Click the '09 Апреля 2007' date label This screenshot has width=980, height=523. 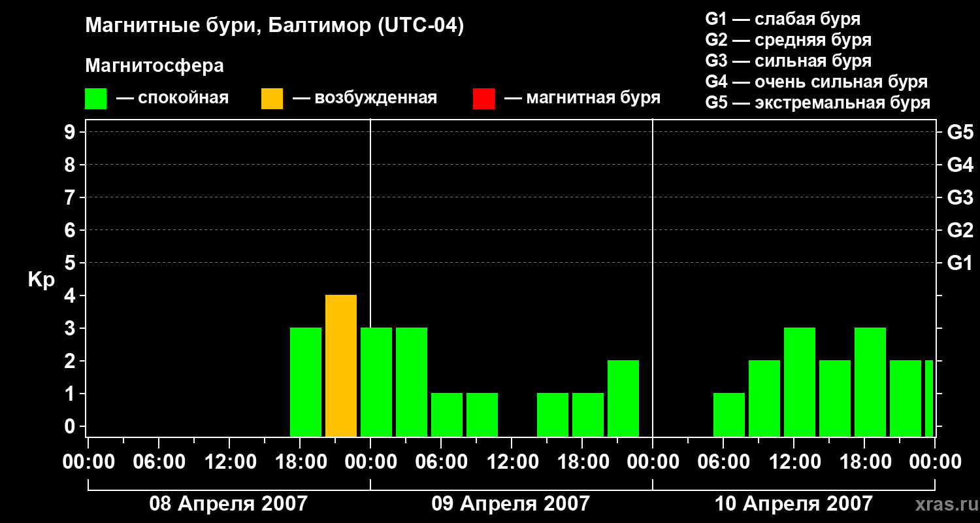[511, 503]
